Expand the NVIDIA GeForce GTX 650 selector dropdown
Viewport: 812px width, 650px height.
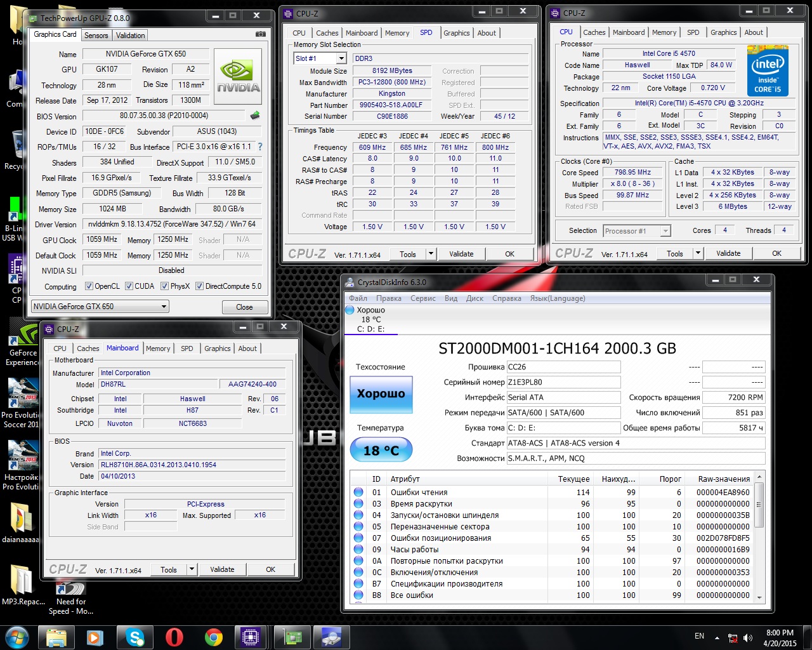tap(164, 307)
